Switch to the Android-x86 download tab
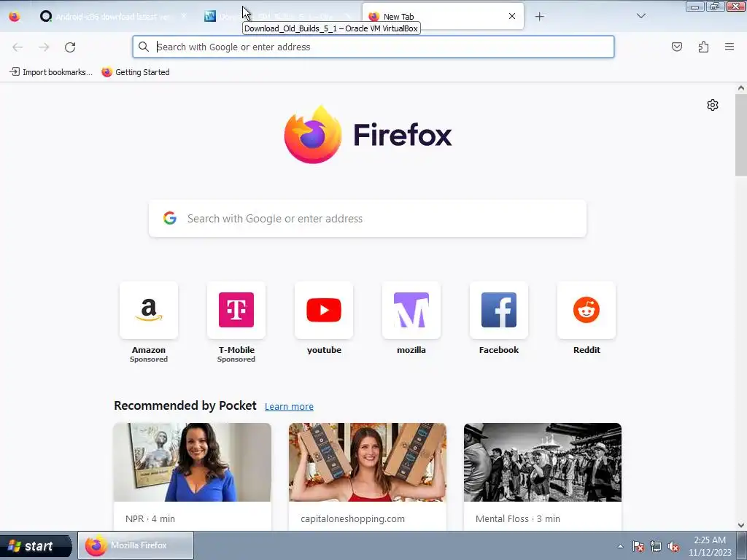Image resolution: width=747 pixels, height=560 pixels. [112, 17]
